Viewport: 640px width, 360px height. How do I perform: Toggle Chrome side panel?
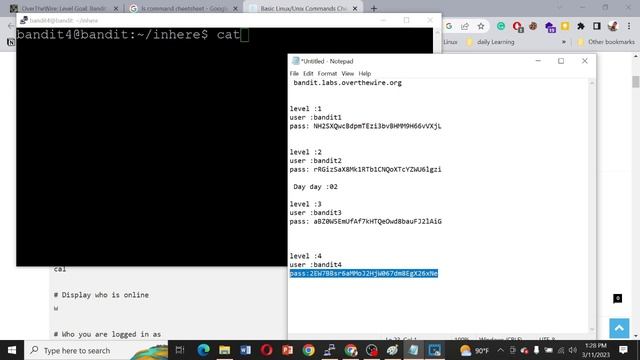tap(597, 26)
